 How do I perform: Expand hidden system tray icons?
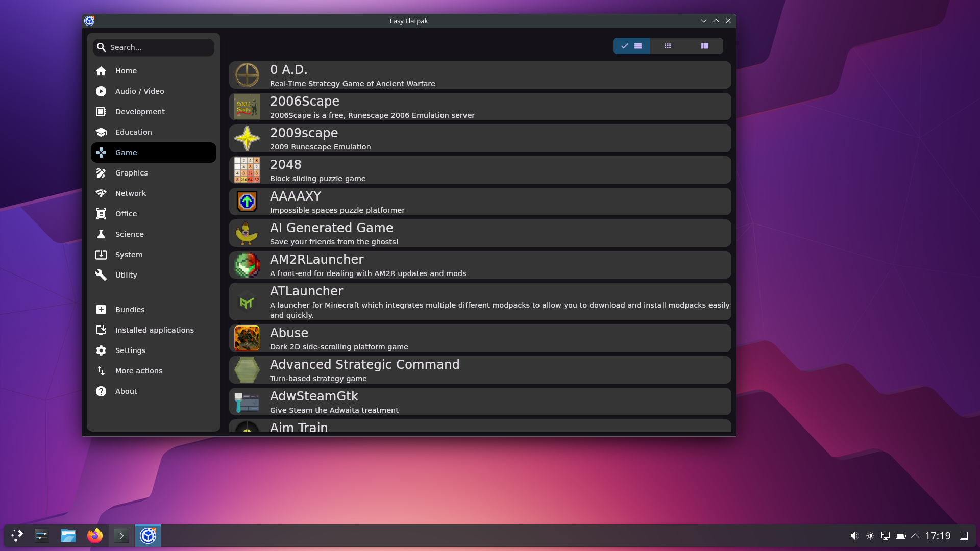click(x=915, y=536)
